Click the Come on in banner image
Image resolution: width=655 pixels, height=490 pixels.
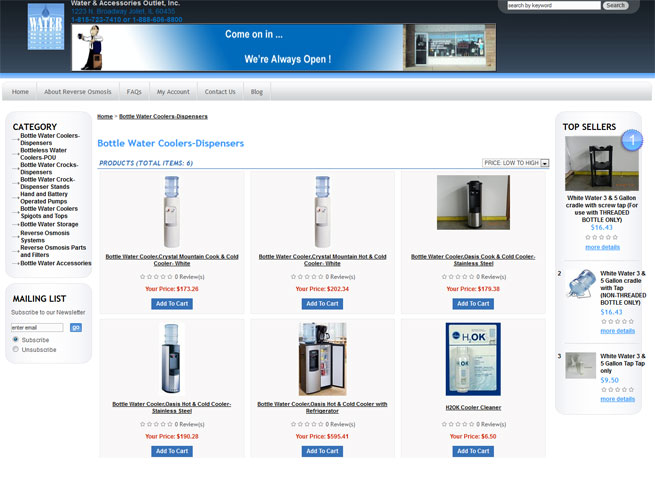tap(284, 47)
